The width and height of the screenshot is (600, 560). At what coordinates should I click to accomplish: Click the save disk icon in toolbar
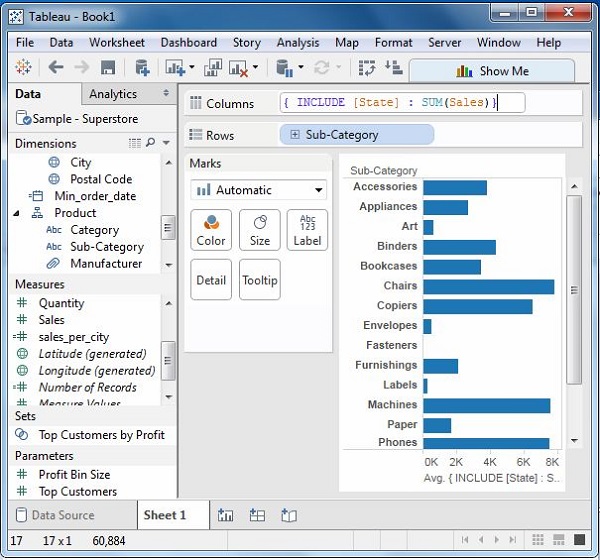(x=108, y=68)
